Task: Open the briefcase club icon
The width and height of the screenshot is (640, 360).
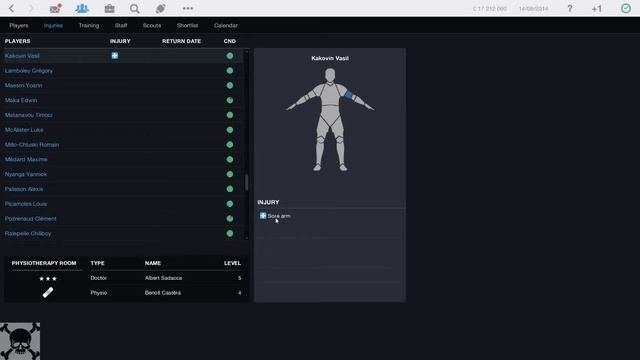Action: (x=109, y=8)
